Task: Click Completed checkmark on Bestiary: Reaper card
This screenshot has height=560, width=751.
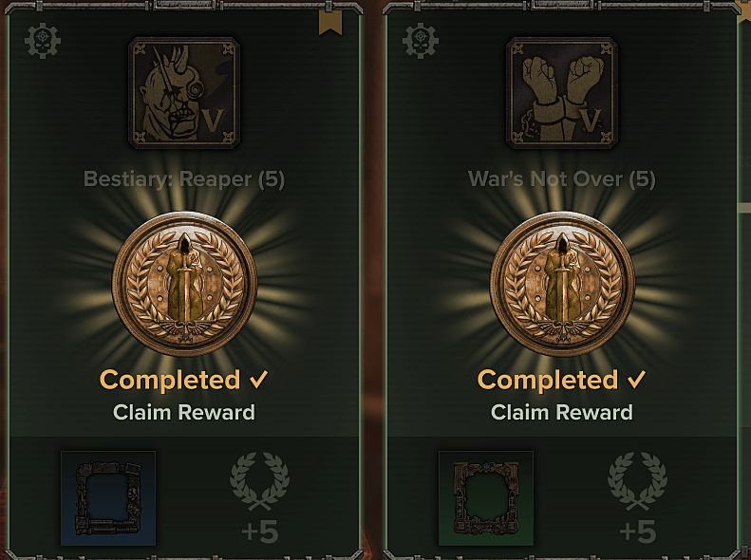Action: (x=258, y=380)
